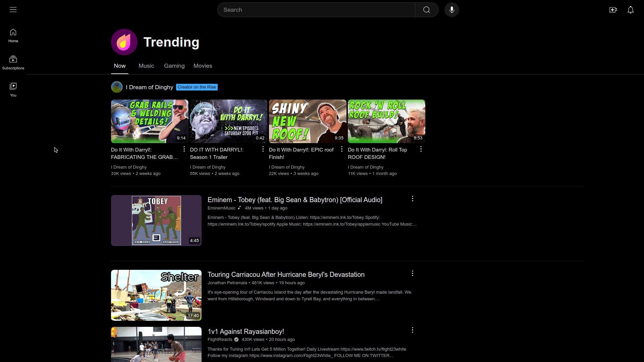Open I Dream of Dinghy channel name

pyautogui.click(x=149, y=87)
